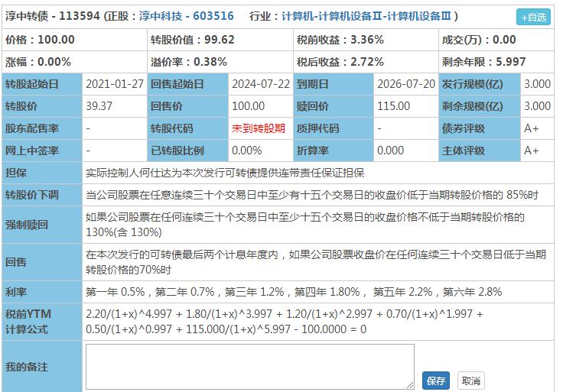
Task: Click the 担保 guarantee description text
Action: click(225, 173)
